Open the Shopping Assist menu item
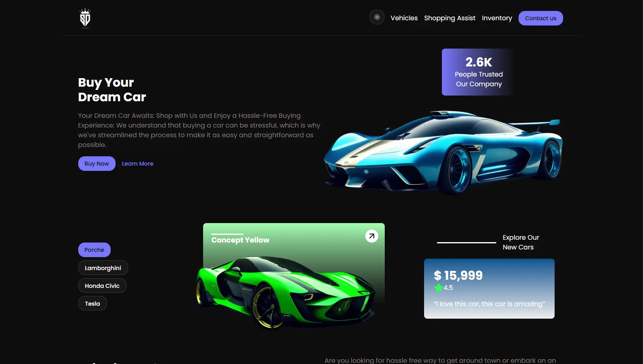 (450, 18)
